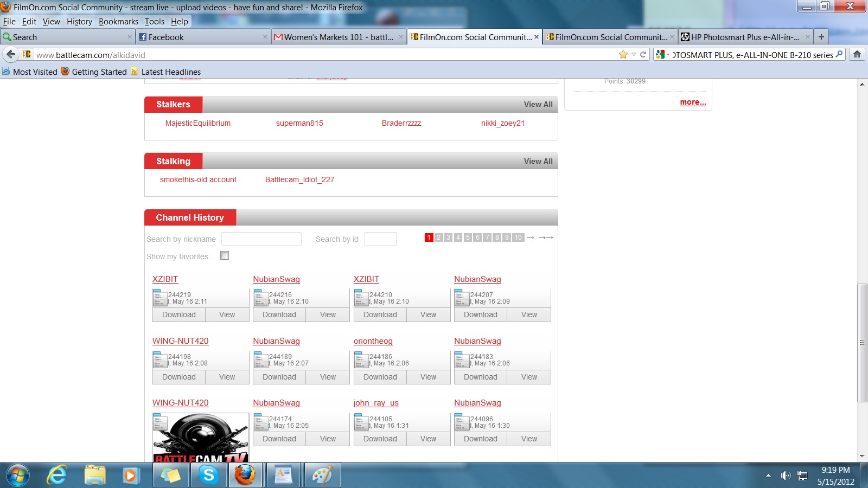Switch to the Facebook tab
Viewport: 868px width, 488px height.
tap(203, 37)
